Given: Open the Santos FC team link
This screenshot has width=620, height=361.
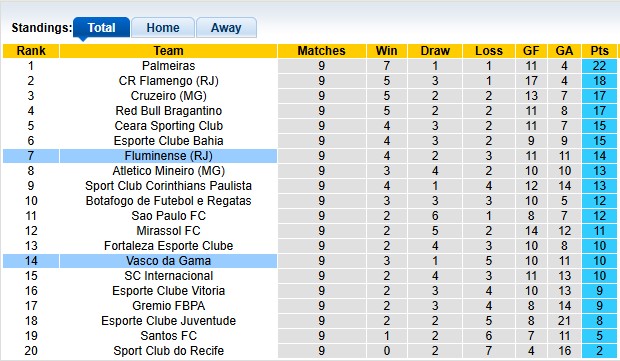Looking at the screenshot, I should pyautogui.click(x=168, y=336).
